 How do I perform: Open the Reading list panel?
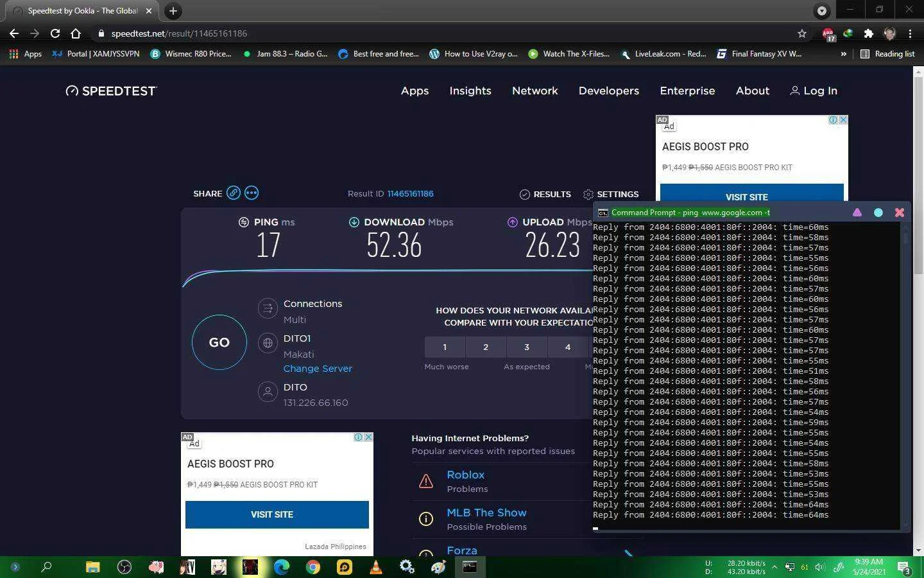point(887,54)
